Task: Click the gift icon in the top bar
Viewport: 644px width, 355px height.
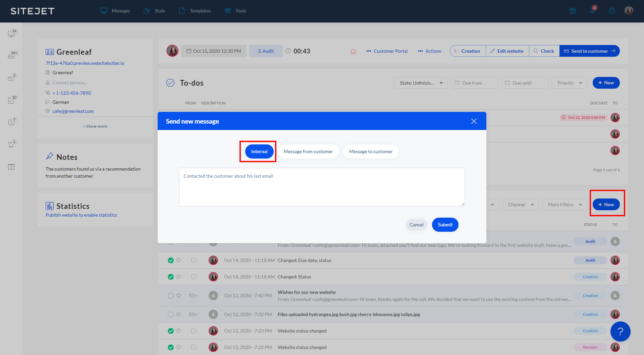Action: tap(573, 11)
